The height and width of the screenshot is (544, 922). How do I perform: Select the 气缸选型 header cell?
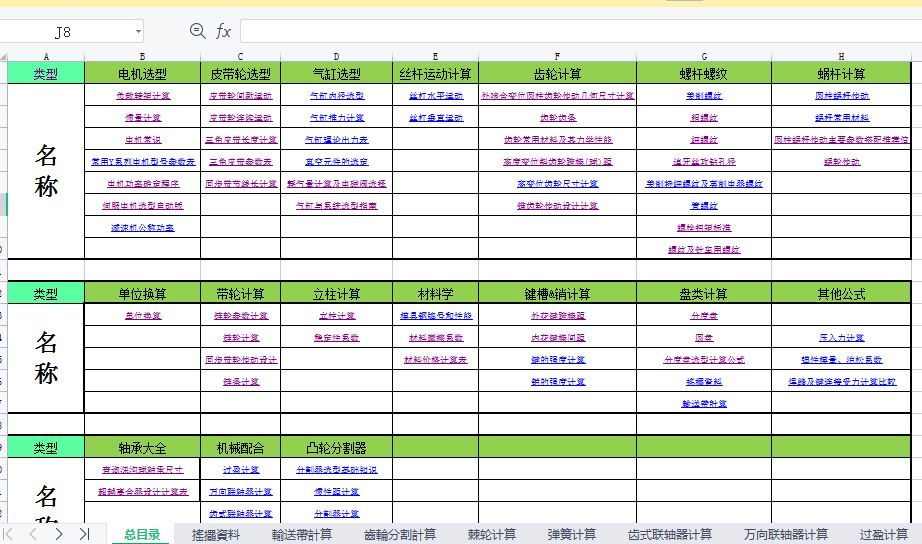336,74
